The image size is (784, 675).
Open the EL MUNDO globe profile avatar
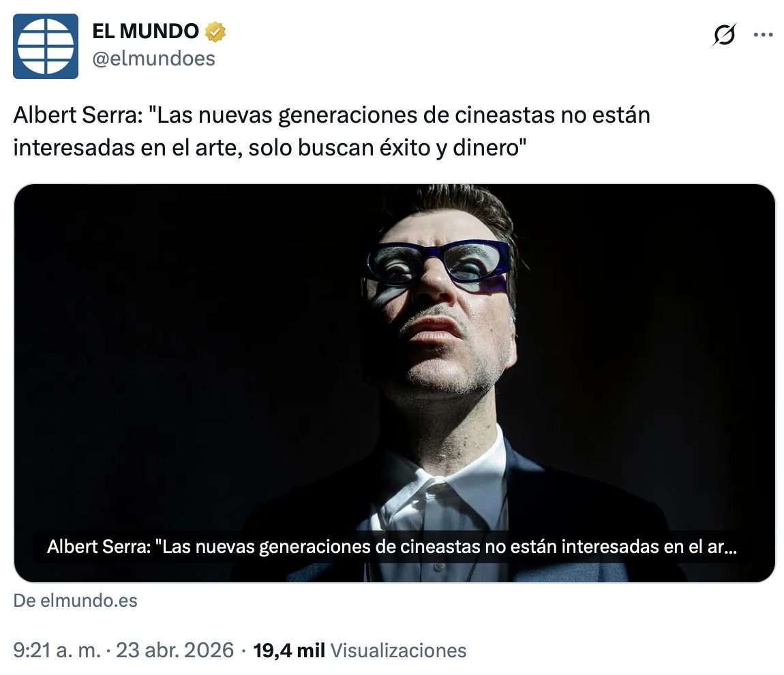pos(46,46)
